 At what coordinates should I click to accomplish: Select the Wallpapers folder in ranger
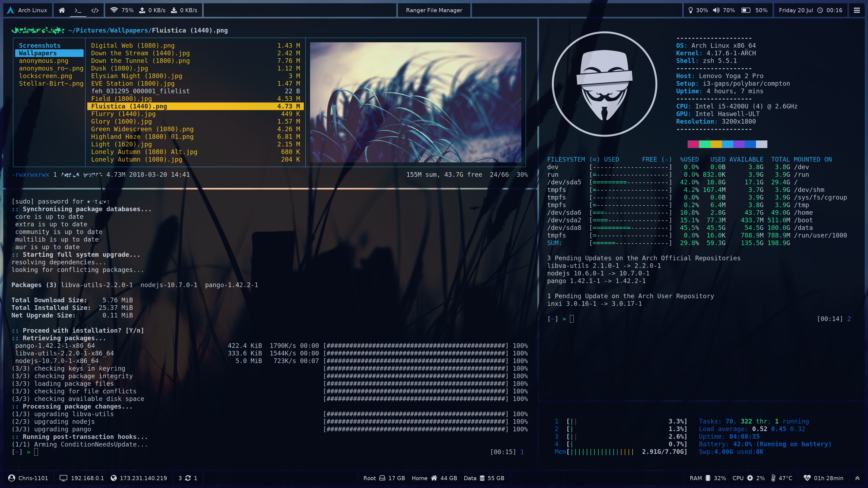(x=38, y=53)
